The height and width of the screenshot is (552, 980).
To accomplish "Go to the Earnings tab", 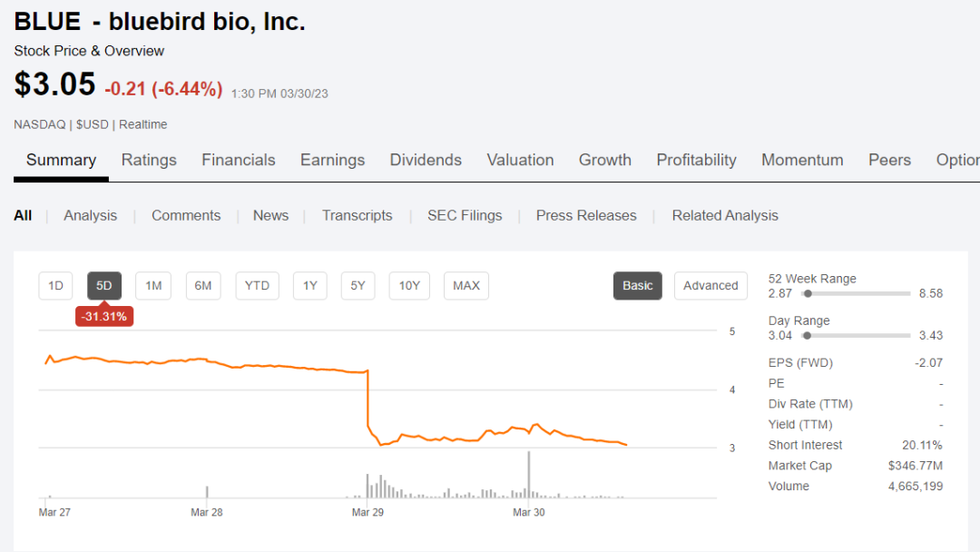I will point(332,161).
